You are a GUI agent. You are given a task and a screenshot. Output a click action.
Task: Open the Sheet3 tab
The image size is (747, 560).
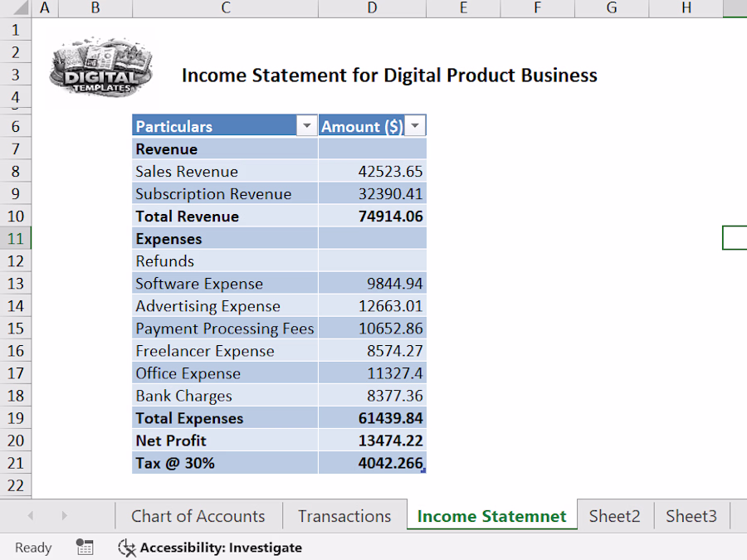pos(691,516)
